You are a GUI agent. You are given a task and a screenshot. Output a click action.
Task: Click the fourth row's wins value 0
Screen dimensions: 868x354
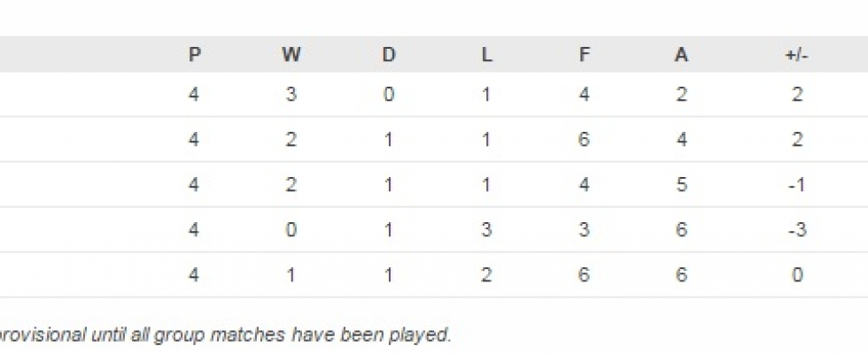(291, 230)
